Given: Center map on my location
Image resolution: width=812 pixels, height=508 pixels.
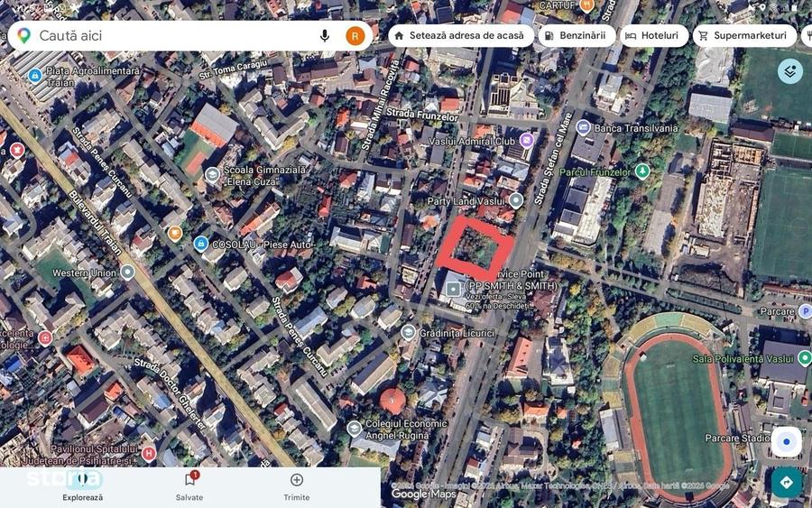Looking at the screenshot, I should click(786, 442).
